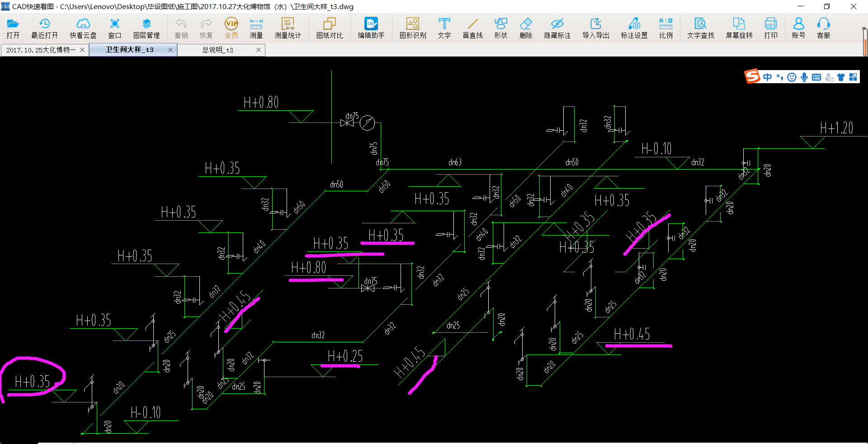Toggle Sogou 中 Chinese input mode
The height and width of the screenshot is (444, 868).
(x=768, y=77)
